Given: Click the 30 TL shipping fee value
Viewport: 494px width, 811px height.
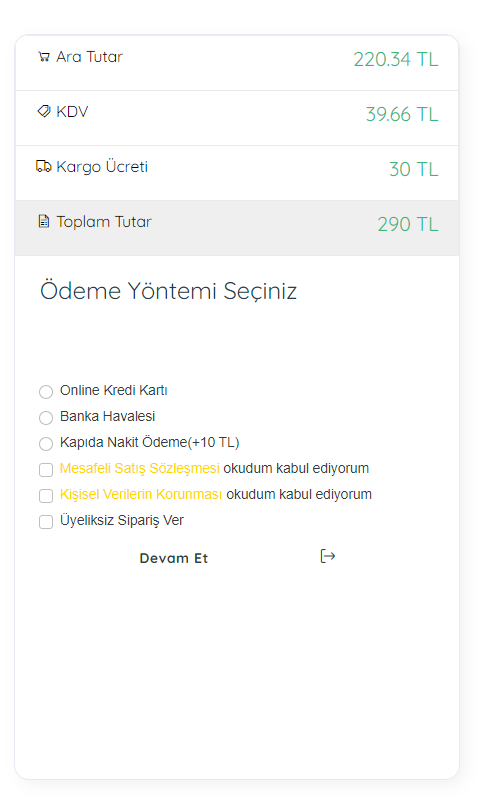Looking at the screenshot, I should tap(413, 170).
